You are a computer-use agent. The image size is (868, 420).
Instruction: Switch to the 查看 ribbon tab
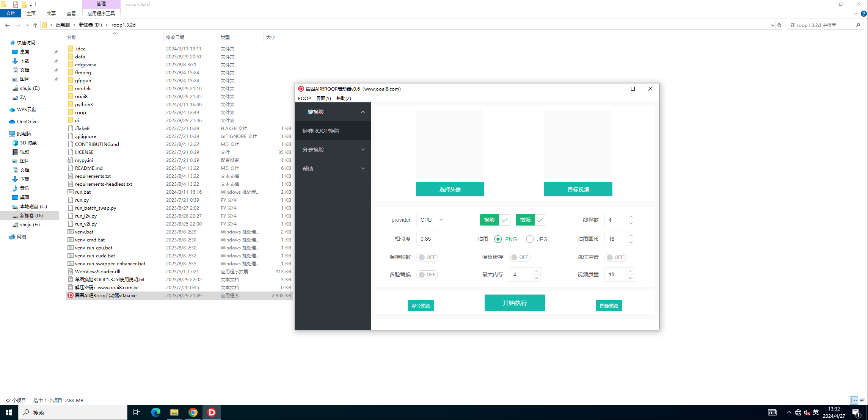71,13
